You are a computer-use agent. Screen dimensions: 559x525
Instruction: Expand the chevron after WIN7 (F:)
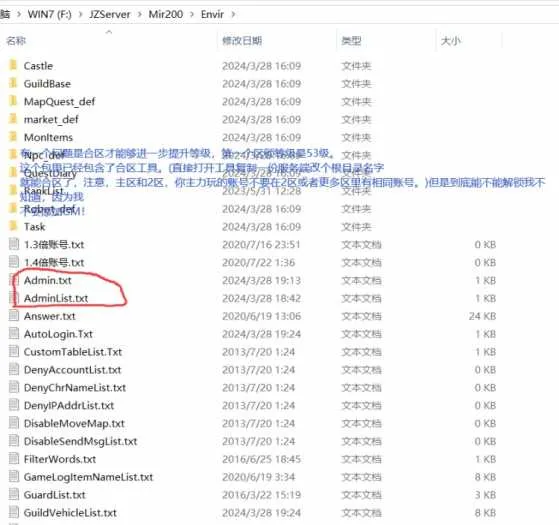click(81, 14)
